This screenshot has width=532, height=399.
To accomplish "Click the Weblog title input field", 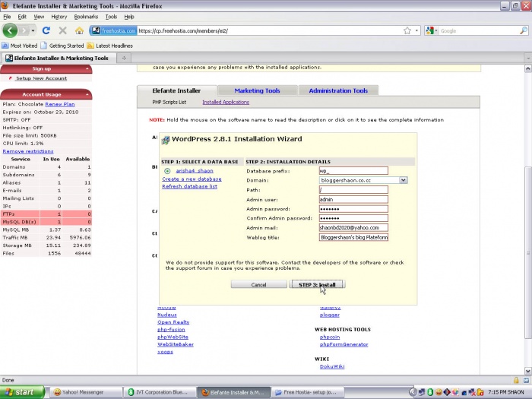I will click(x=353, y=237).
